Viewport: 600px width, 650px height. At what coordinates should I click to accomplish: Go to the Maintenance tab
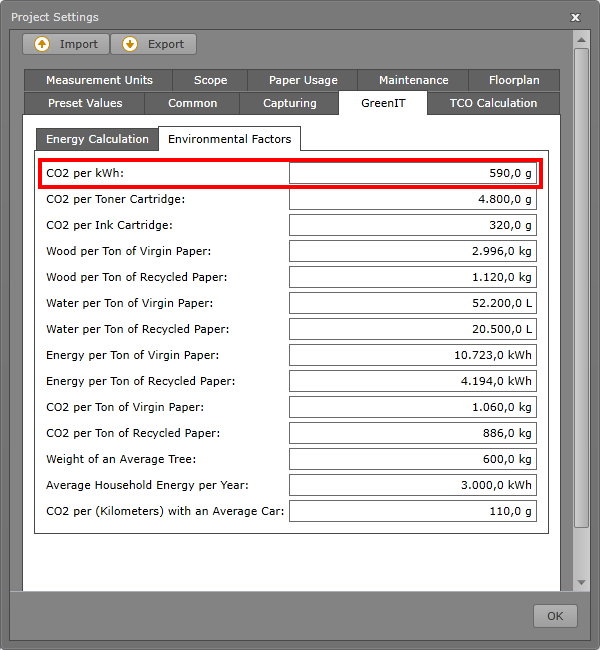[x=413, y=80]
